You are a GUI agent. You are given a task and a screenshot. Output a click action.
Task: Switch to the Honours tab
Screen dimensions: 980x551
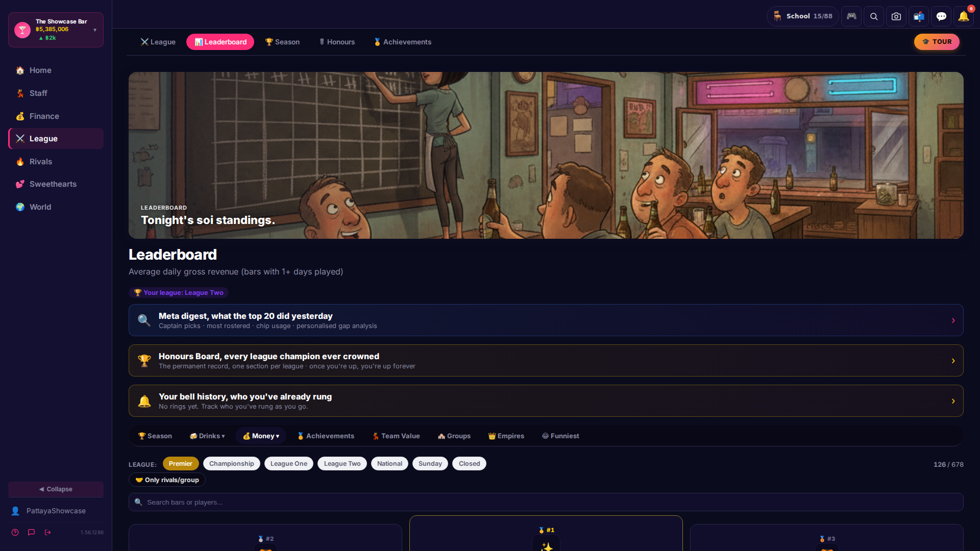(x=337, y=42)
